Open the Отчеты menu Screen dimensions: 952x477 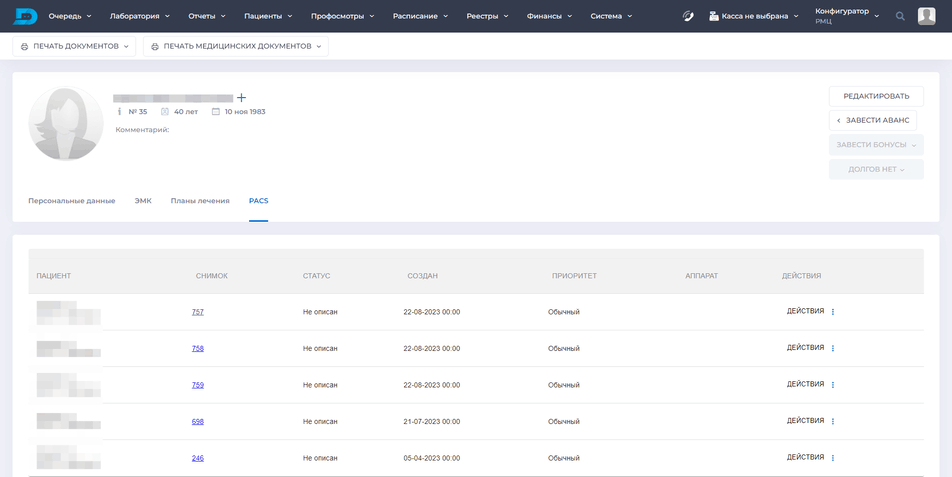207,16
